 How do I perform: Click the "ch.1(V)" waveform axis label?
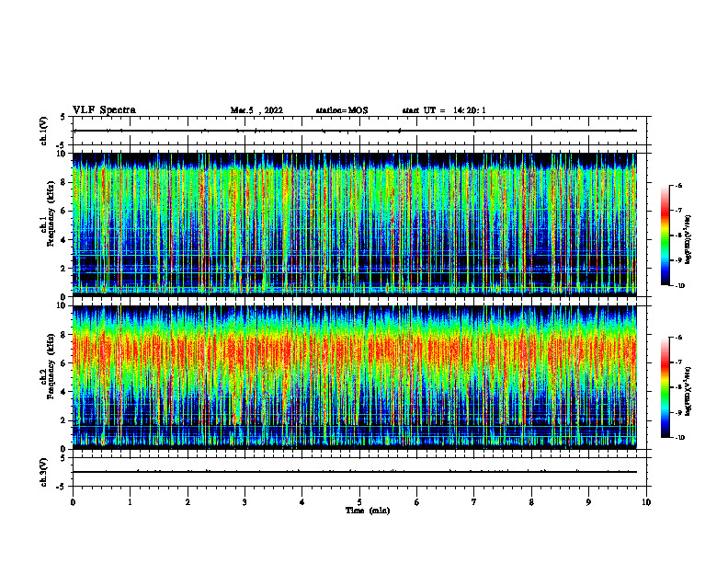(x=43, y=131)
